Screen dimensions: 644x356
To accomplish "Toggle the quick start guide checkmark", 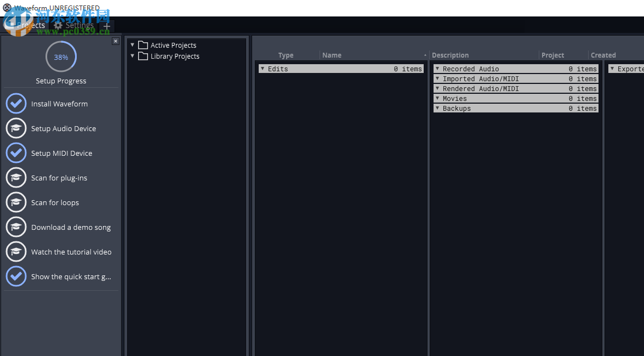I will pos(16,276).
